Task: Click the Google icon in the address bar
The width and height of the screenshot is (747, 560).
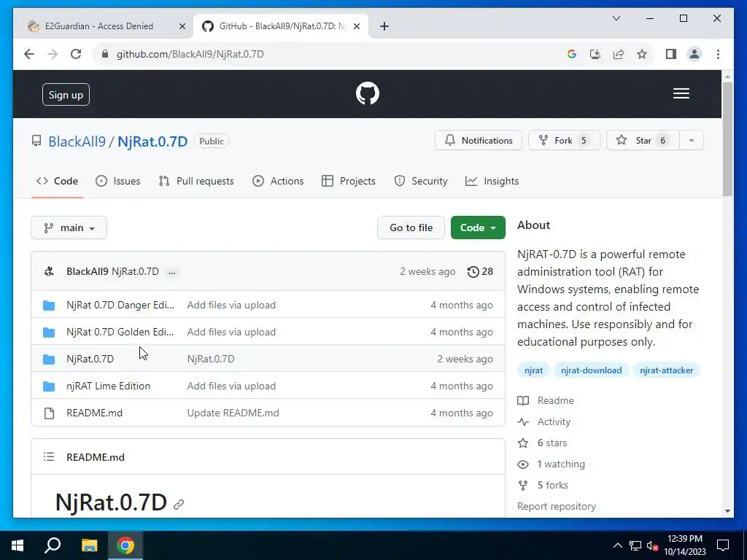Action: click(572, 54)
